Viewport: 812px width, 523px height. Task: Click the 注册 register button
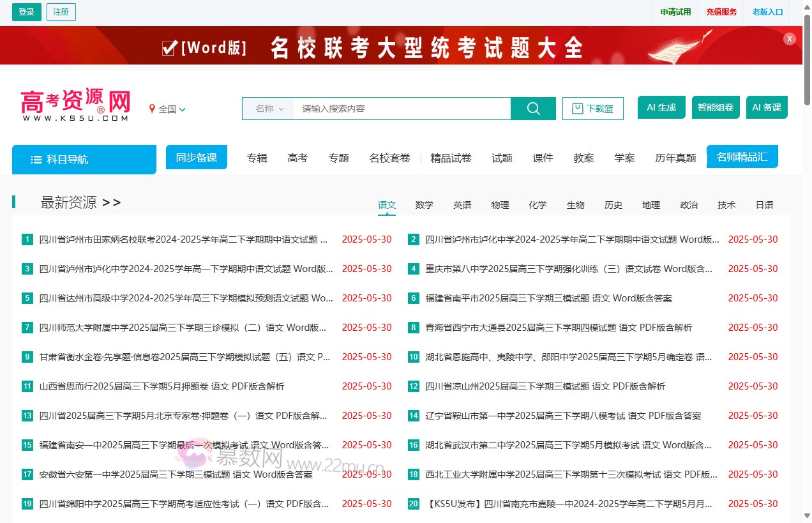pyautogui.click(x=61, y=11)
